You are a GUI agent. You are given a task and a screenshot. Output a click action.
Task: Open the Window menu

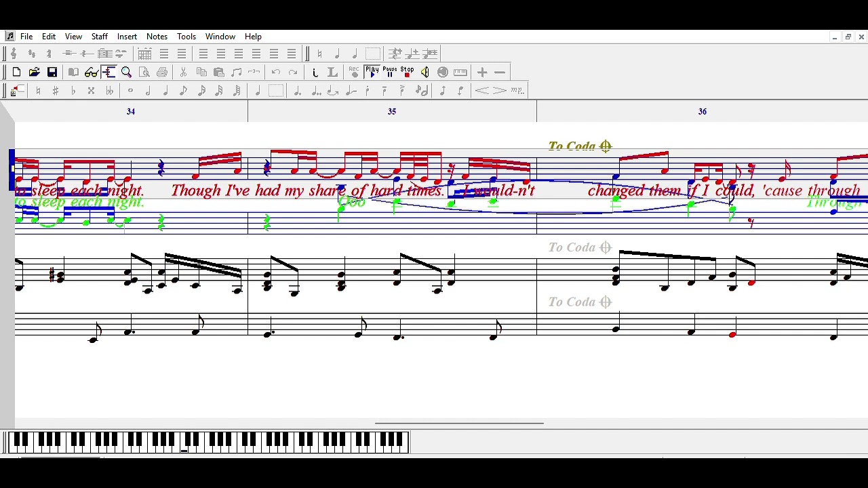[x=220, y=37]
